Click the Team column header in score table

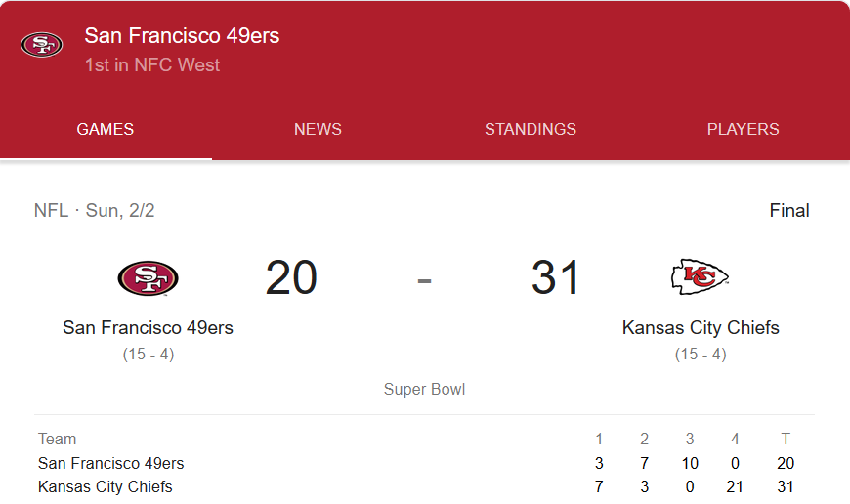tap(57, 439)
